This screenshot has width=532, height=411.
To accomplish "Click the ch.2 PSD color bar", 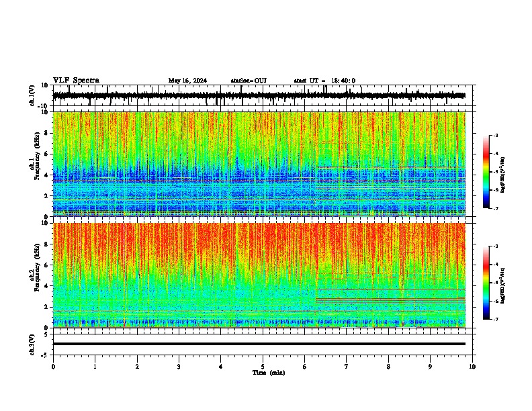I will click(x=486, y=283).
